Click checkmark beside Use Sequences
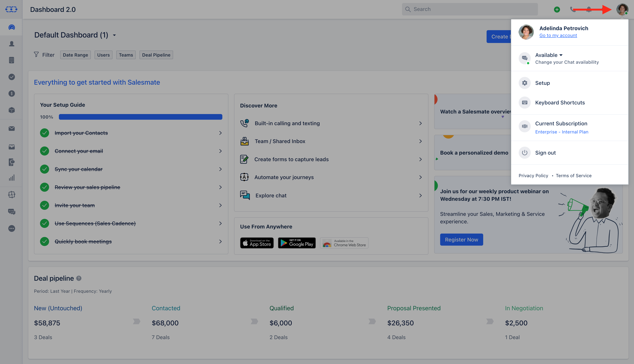This screenshot has width=634, height=364. coord(45,224)
